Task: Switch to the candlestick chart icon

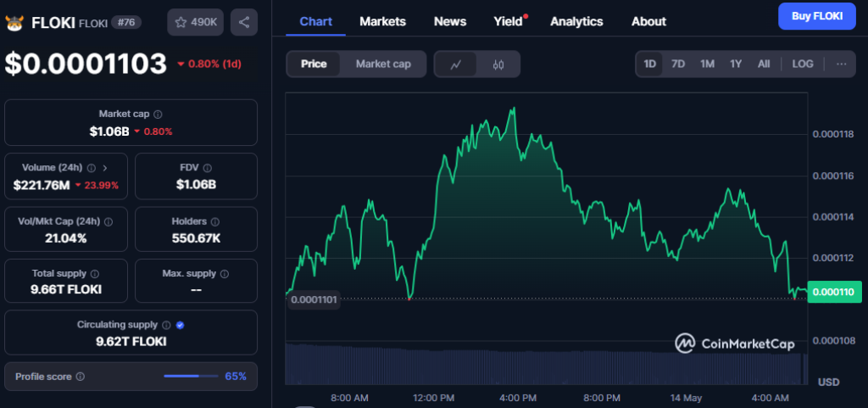Action: tap(498, 64)
